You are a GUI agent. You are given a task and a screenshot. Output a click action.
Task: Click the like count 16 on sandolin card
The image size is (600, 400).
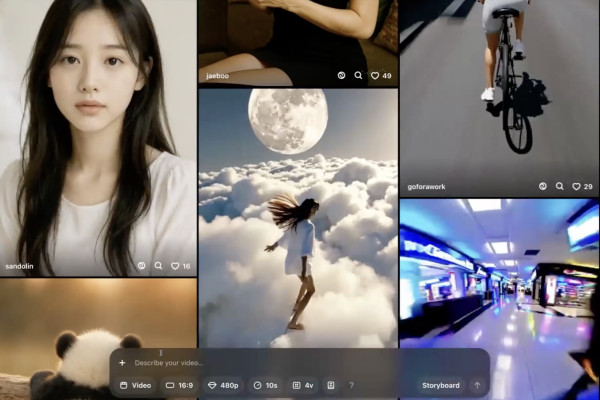[x=186, y=266]
